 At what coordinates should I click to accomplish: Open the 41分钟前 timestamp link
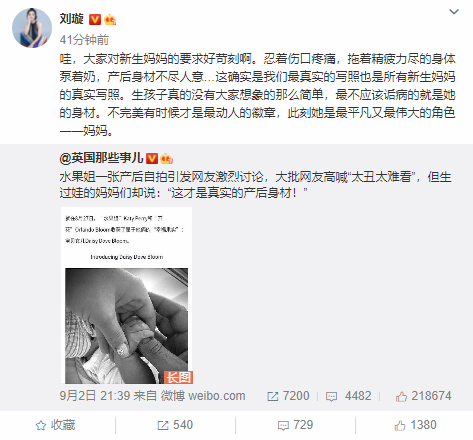(84, 40)
